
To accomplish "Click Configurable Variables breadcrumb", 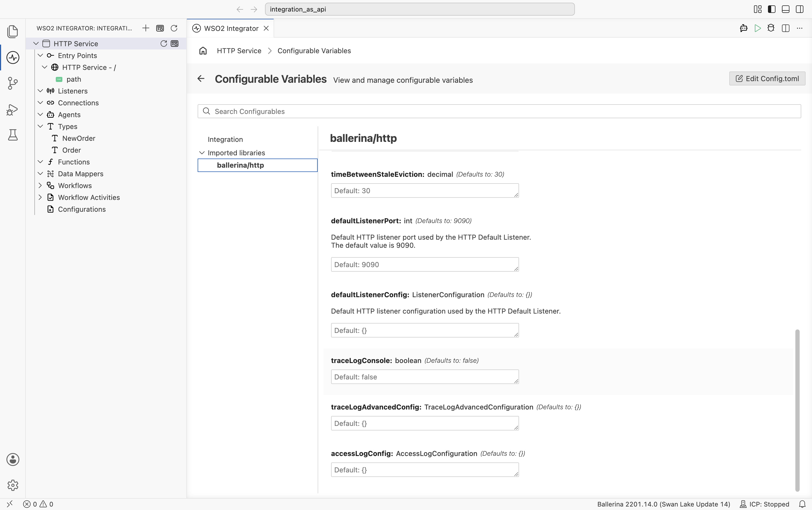I will [x=314, y=51].
